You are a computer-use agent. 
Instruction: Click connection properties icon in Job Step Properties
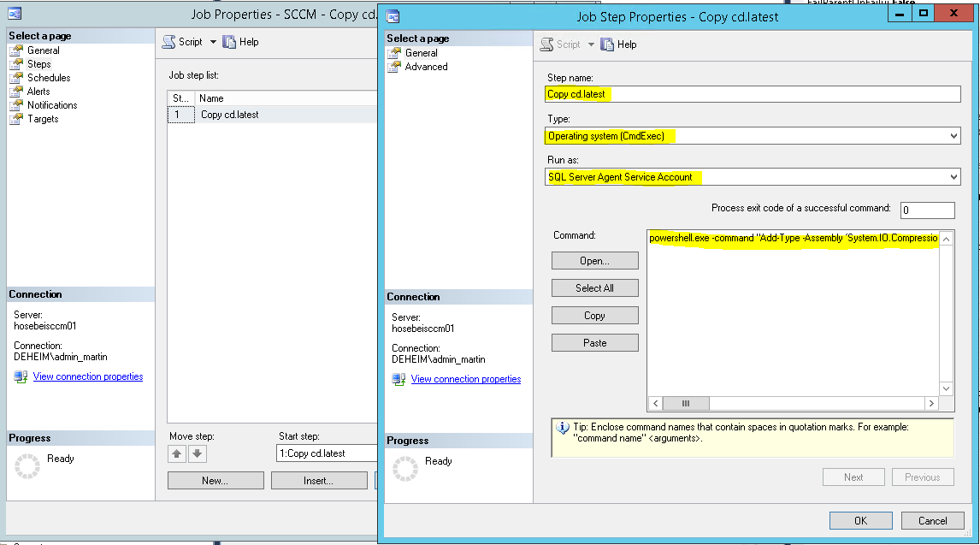point(398,379)
